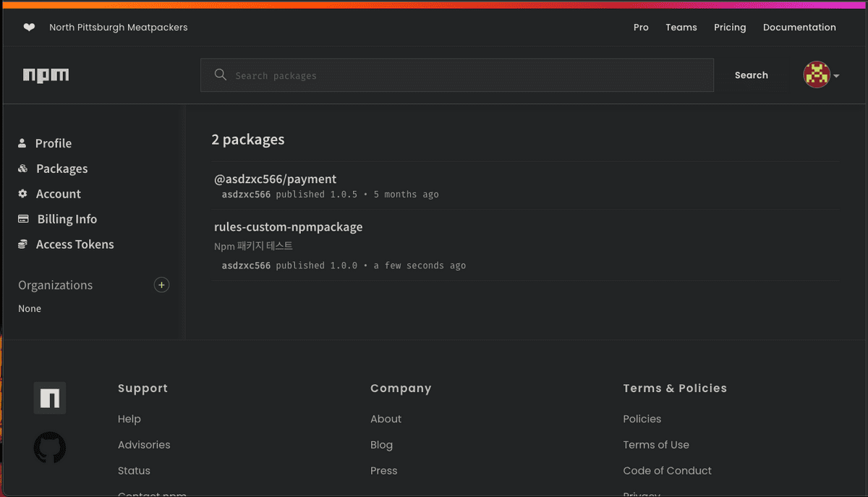This screenshot has width=868, height=497.
Task: Click the Access Tokens coins icon
Action: 23,245
